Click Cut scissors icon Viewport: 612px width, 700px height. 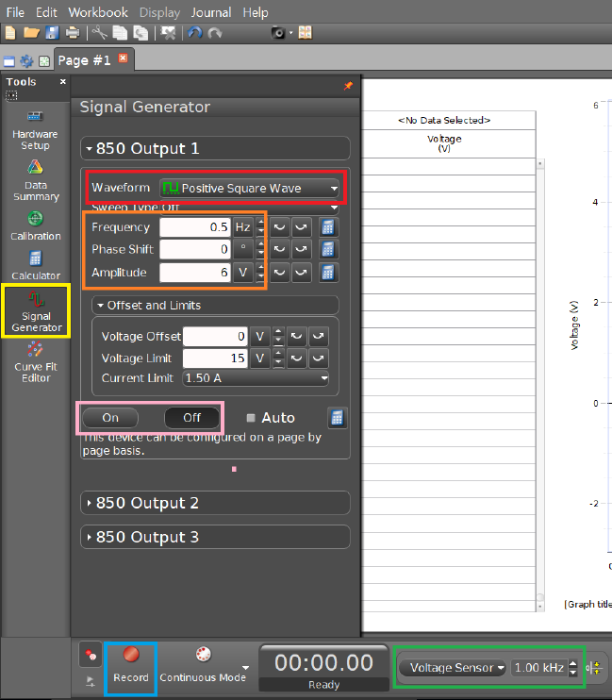point(99,33)
